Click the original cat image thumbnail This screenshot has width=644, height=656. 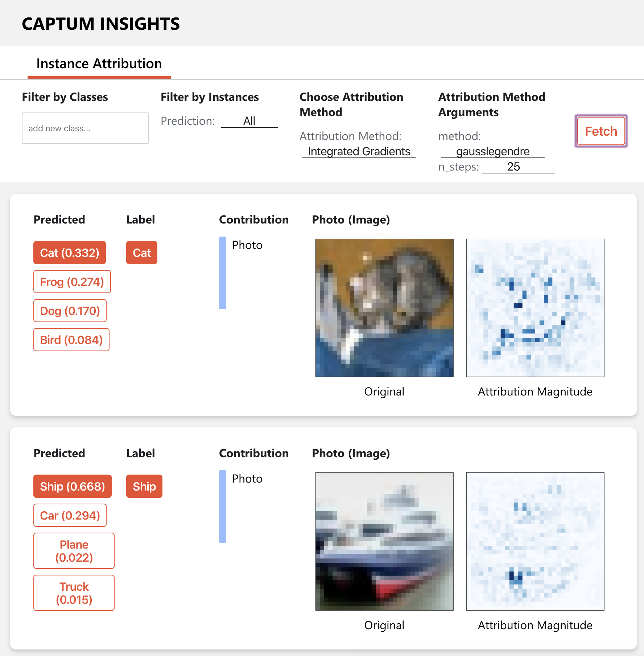[x=384, y=307]
